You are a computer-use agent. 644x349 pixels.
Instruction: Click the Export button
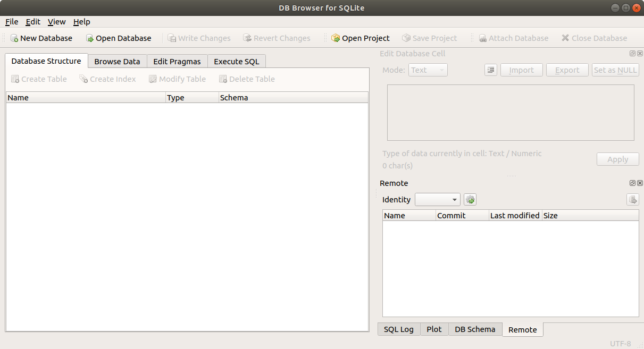point(567,70)
